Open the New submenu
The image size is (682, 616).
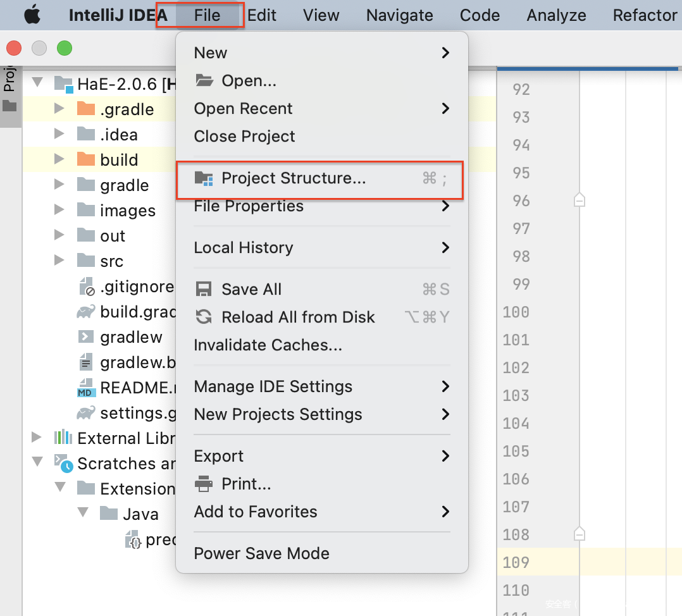coord(322,52)
